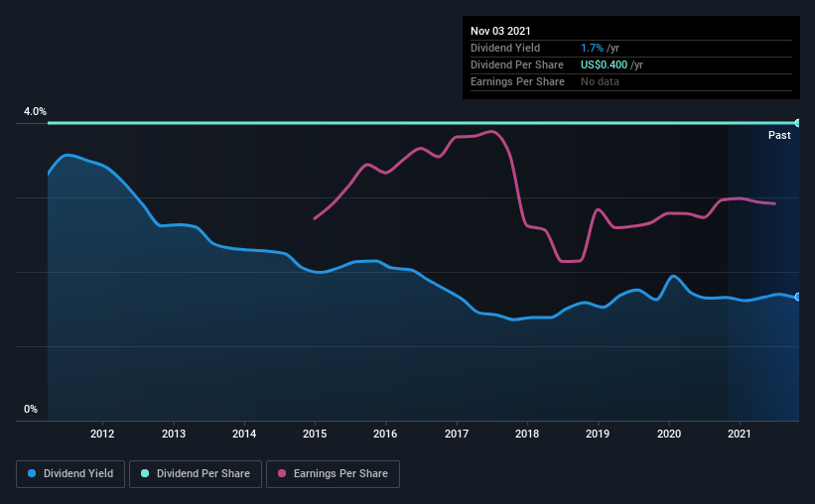This screenshot has height=504, width=815.
Task: Toggle the Dividend Yield legend button
Action: click(70, 474)
